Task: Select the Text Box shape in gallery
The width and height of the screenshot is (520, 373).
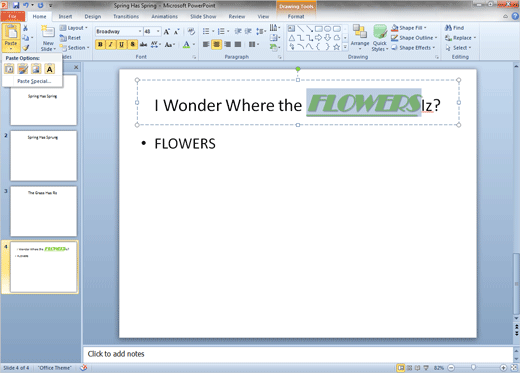Action: point(291,29)
